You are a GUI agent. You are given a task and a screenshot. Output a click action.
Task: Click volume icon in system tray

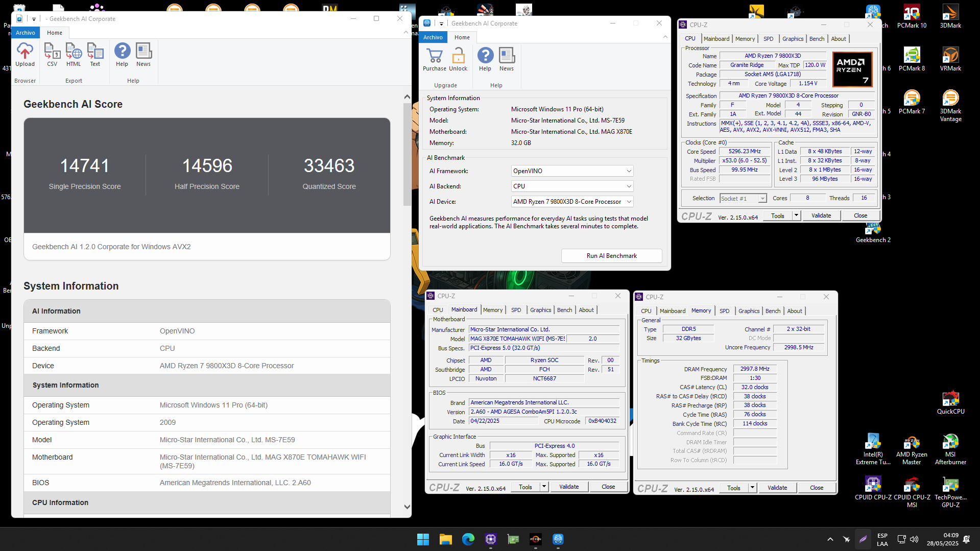pos(914,539)
